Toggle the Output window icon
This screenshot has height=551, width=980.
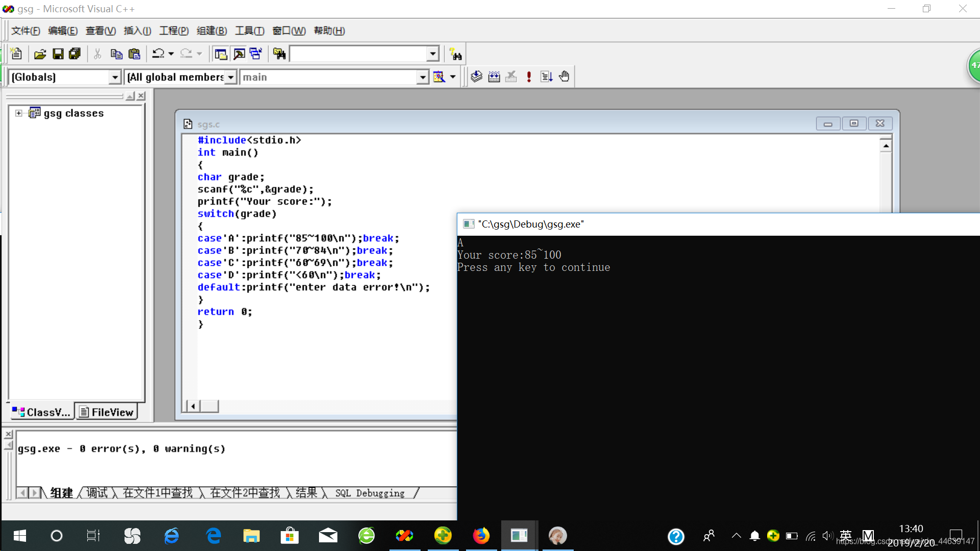(x=239, y=54)
